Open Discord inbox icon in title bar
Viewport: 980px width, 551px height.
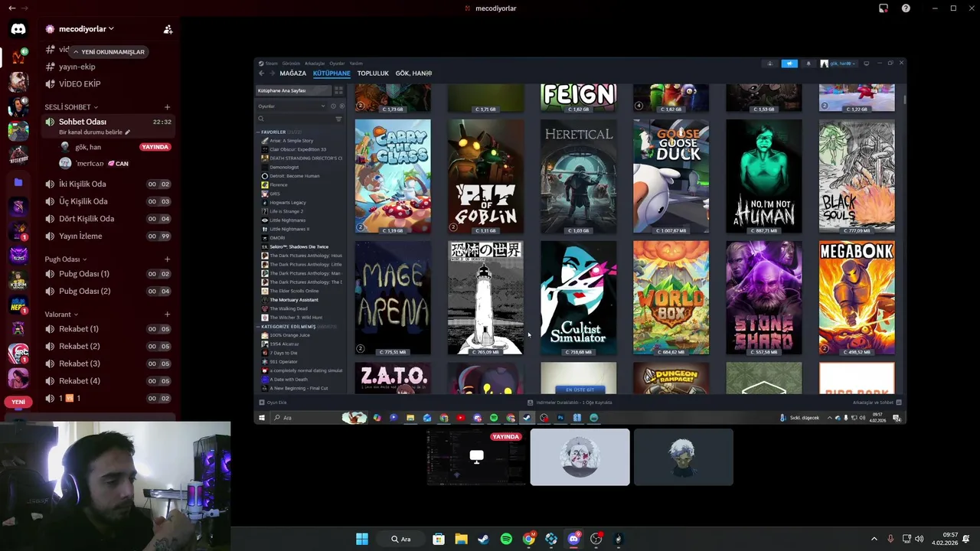pyautogui.click(x=883, y=8)
